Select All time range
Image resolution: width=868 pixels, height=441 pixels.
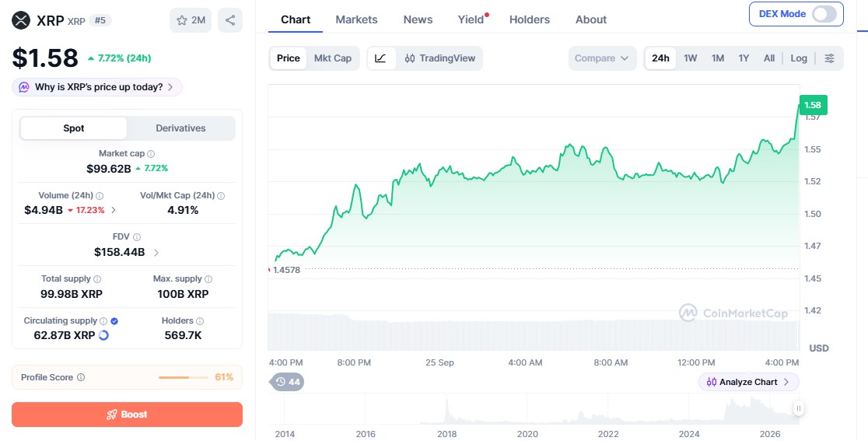769,58
